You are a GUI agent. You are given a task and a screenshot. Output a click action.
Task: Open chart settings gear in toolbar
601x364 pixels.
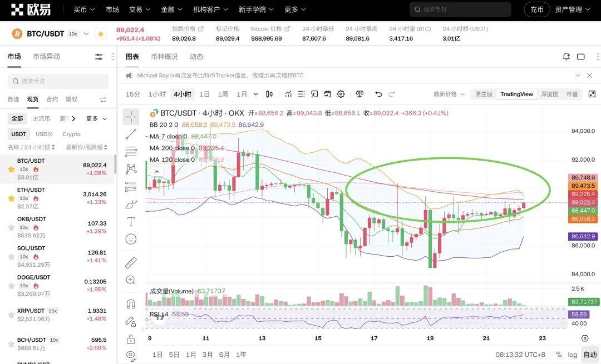tap(341, 94)
